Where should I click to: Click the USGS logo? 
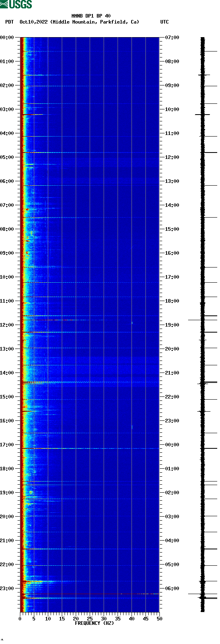point(16,4)
